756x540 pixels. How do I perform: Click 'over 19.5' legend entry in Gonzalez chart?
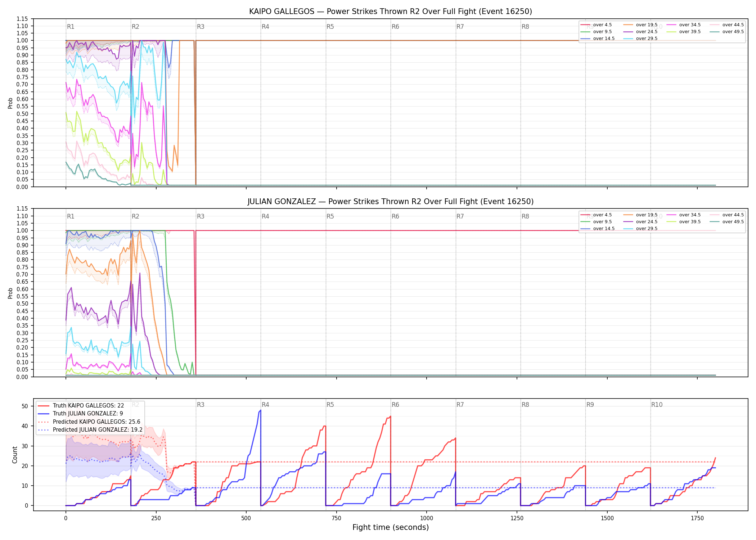pyautogui.click(x=640, y=215)
